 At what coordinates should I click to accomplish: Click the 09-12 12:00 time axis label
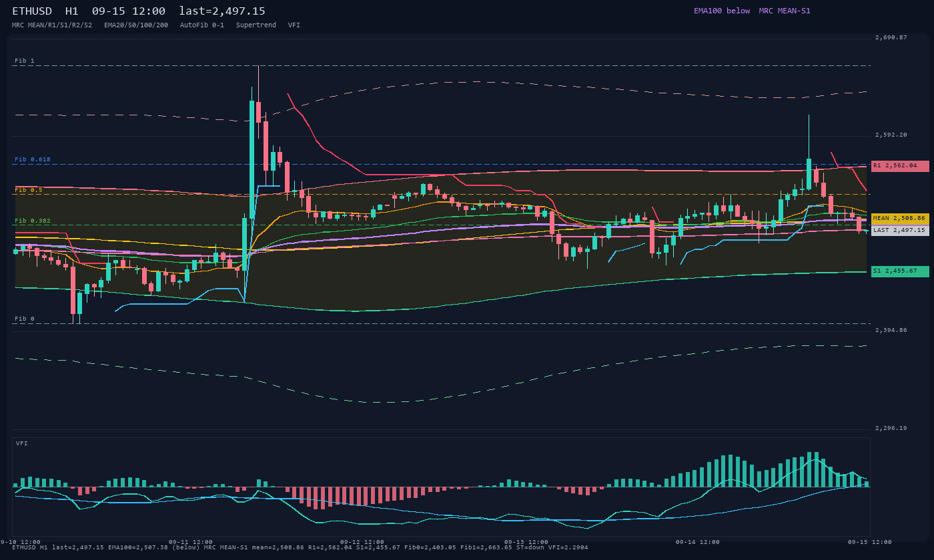362,542
